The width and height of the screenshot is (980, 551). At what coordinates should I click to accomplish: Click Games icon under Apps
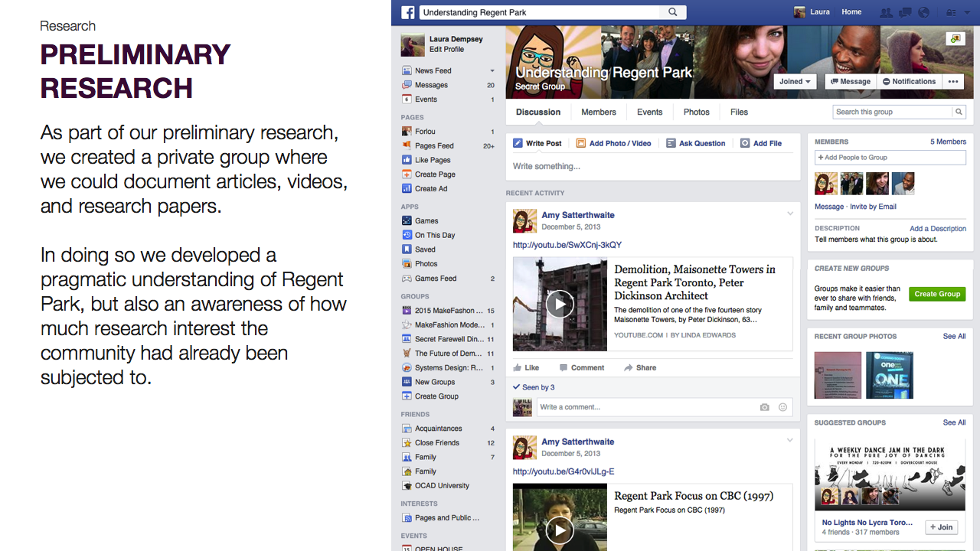click(x=407, y=220)
